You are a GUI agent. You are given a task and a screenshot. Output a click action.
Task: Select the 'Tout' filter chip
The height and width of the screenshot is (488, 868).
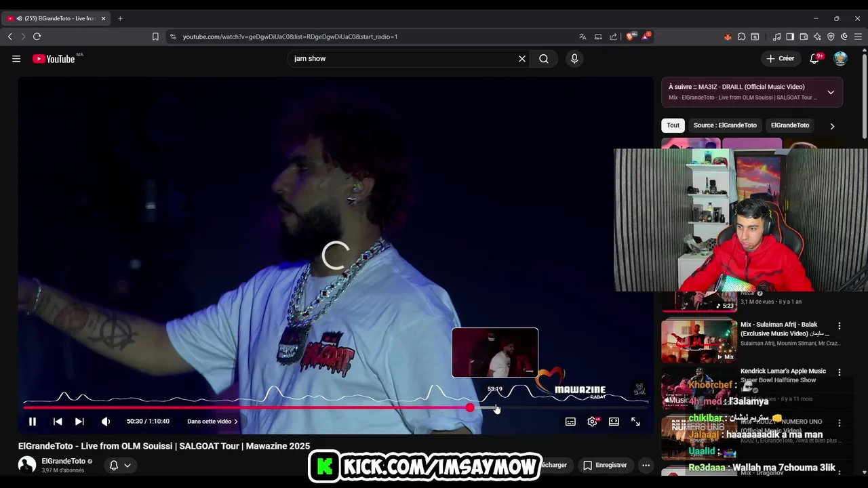(673, 125)
